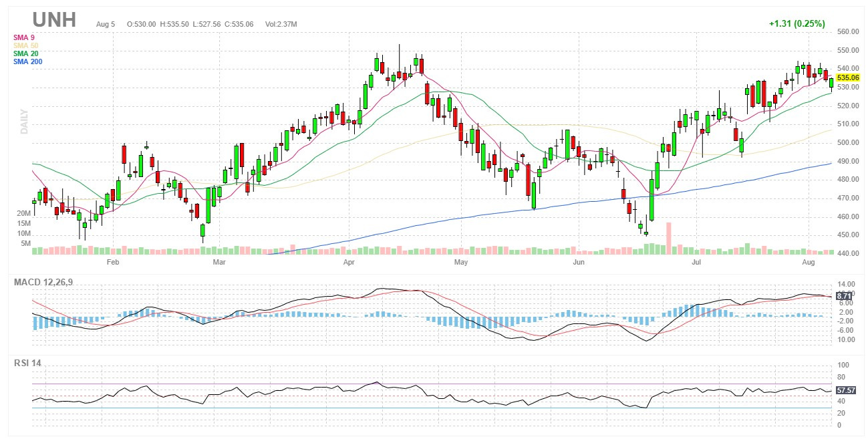Click the Jun month label on the axis
The width and height of the screenshot is (868, 439).
[x=579, y=263]
